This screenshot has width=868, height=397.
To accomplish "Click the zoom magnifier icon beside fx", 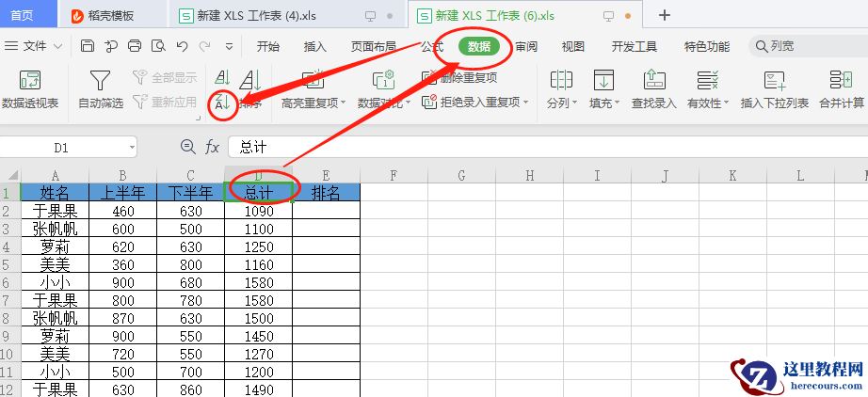I will (x=188, y=147).
